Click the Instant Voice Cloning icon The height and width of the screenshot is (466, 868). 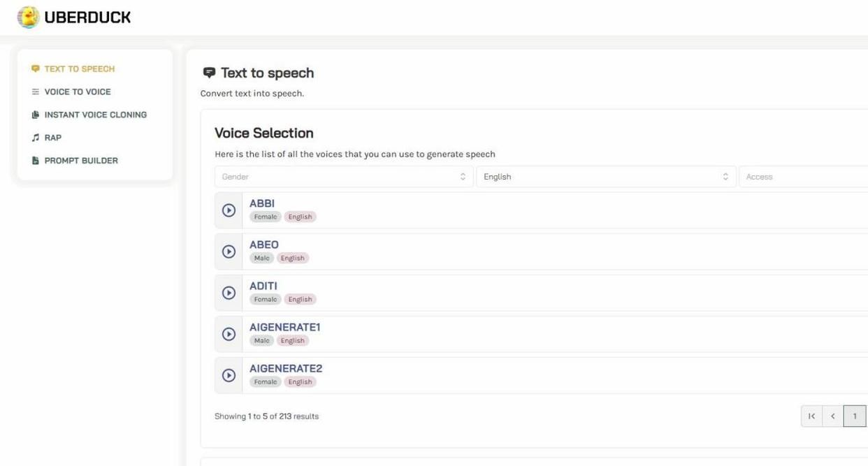coord(36,115)
